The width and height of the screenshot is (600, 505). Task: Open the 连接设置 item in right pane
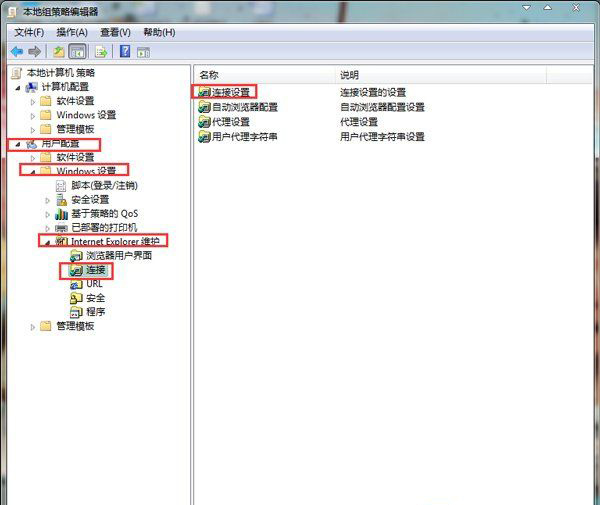coord(230,92)
